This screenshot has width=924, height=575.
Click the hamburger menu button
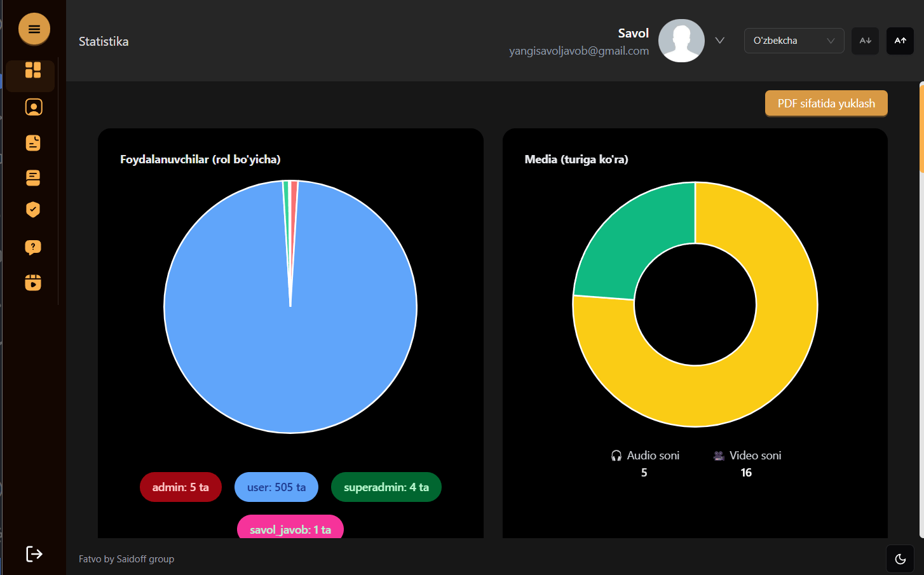click(x=34, y=29)
